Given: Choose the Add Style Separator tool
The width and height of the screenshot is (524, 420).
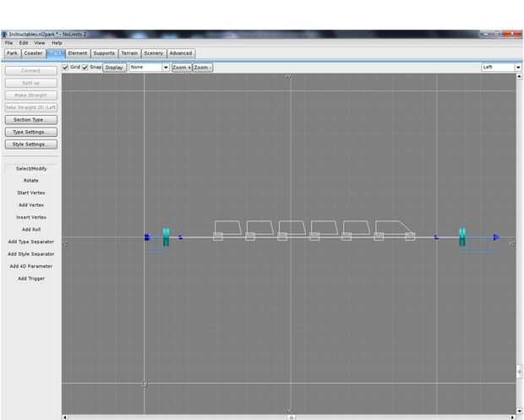Looking at the screenshot, I should point(31,254).
